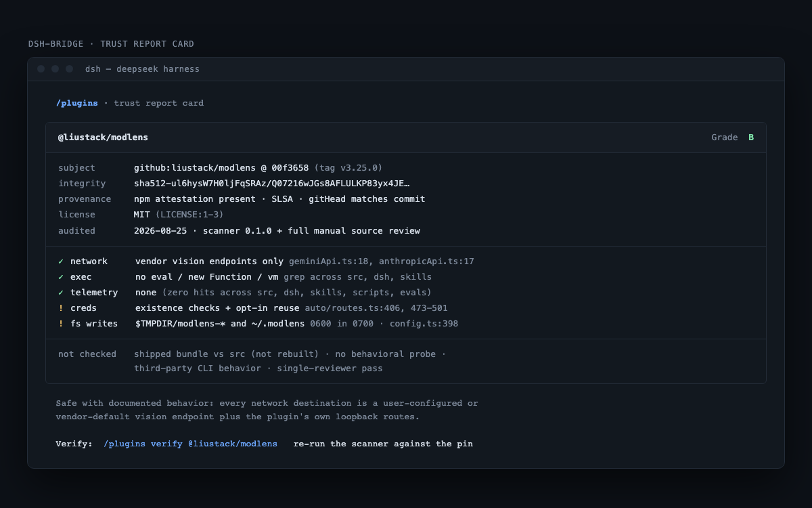Click the Verify: label
Screen dimensions: 812x508
click(x=74, y=444)
